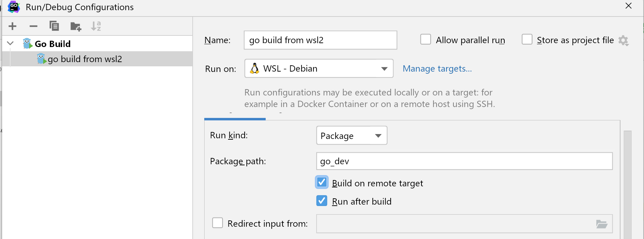The height and width of the screenshot is (239, 644).
Task: Click the Sort Configurations alphabetically icon
Action: click(x=96, y=26)
